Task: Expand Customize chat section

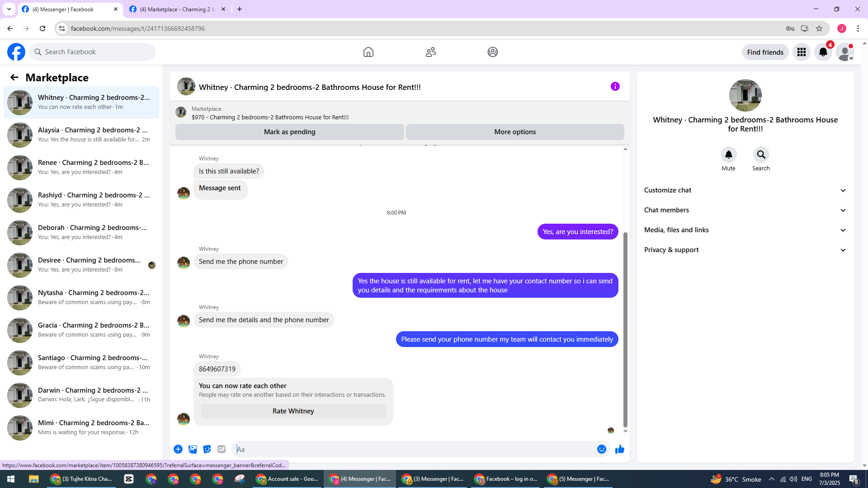Action: 745,190
